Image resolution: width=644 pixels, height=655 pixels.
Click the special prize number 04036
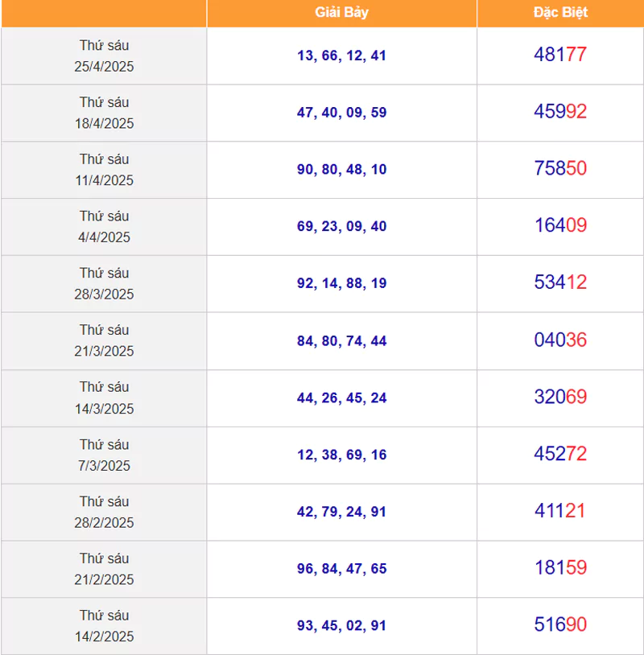coord(560,340)
